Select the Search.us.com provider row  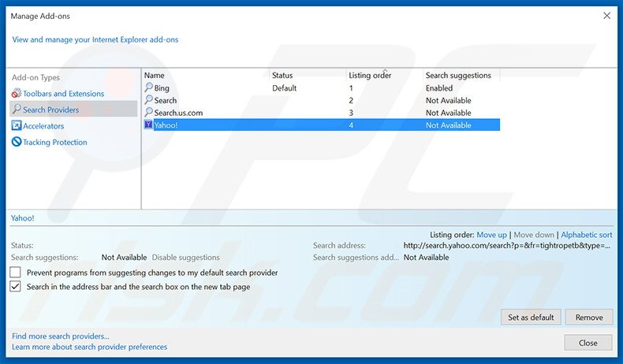click(322, 113)
